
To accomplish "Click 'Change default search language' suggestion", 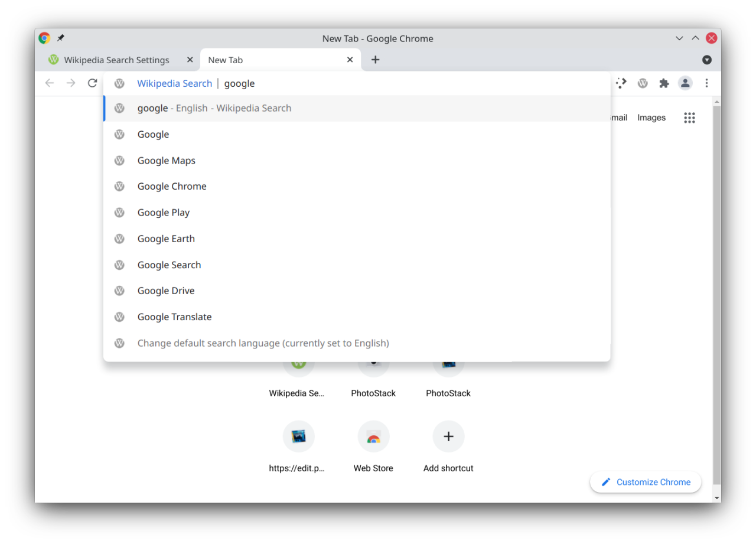I will (x=357, y=343).
